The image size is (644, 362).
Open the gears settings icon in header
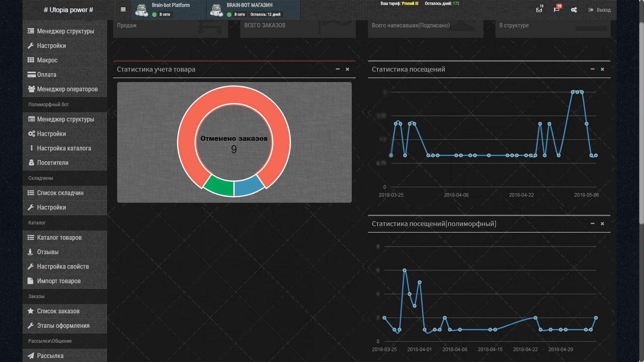pos(574,10)
